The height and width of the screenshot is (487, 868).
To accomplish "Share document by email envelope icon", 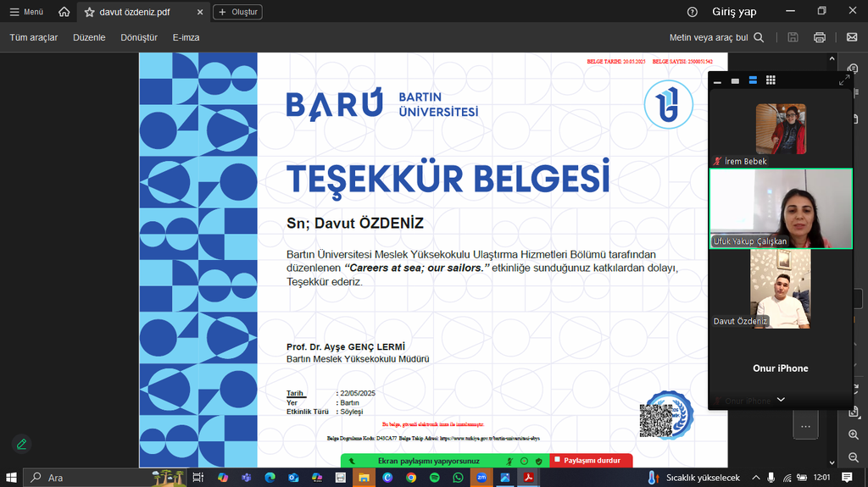I will click(852, 37).
